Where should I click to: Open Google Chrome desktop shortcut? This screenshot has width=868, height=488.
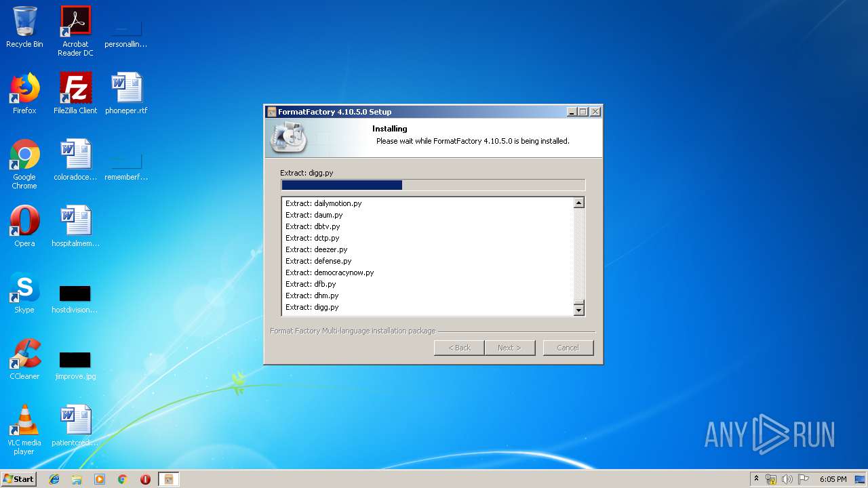click(x=24, y=165)
